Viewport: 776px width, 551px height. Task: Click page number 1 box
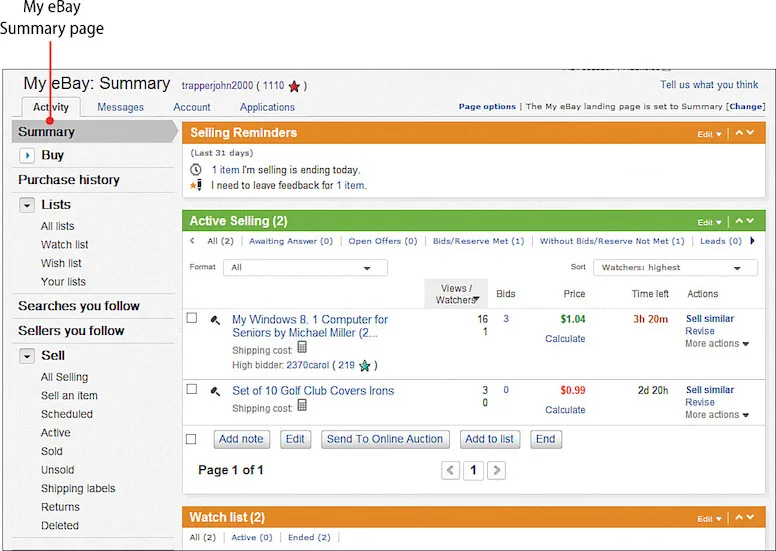(473, 470)
